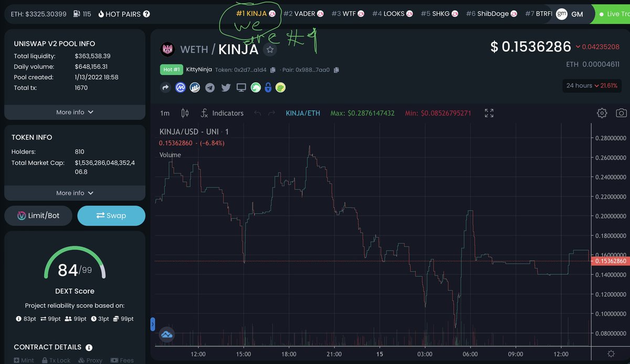Expand More info under Uniswap V2 Pool Info
The width and height of the screenshot is (630, 364).
tap(75, 112)
